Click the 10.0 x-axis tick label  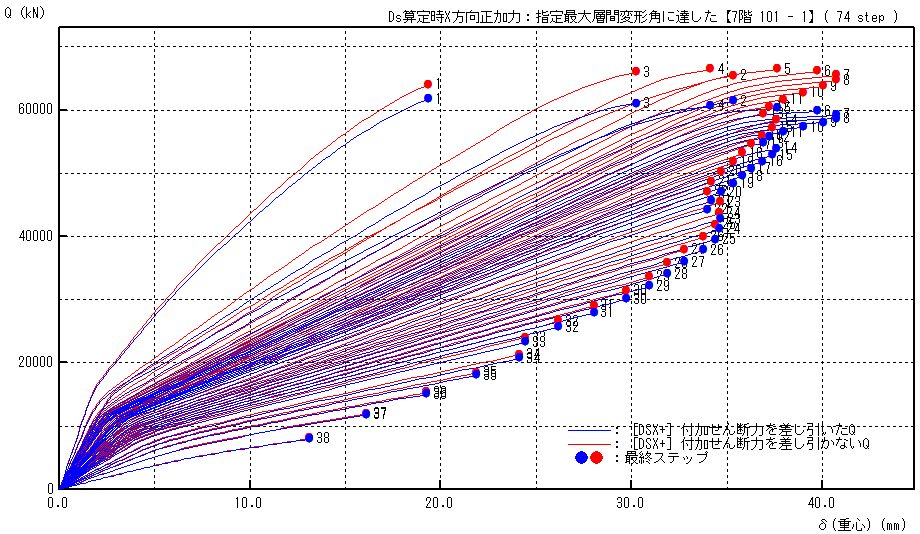coord(250,503)
